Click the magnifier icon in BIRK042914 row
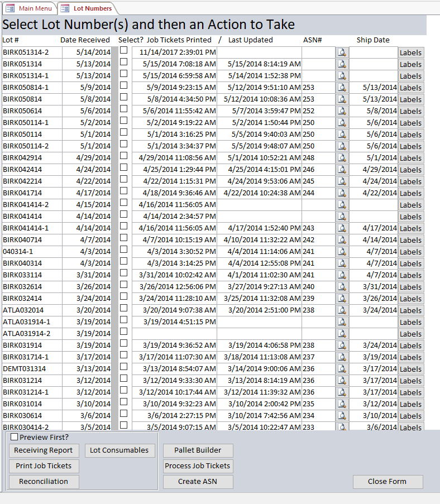The width and height of the screenshot is (440, 504). click(342, 158)
